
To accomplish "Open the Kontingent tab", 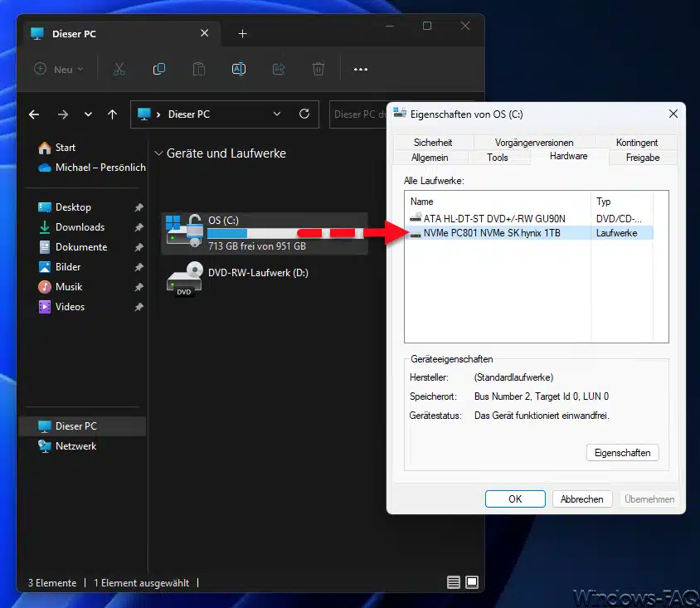I will click(637, 143).
